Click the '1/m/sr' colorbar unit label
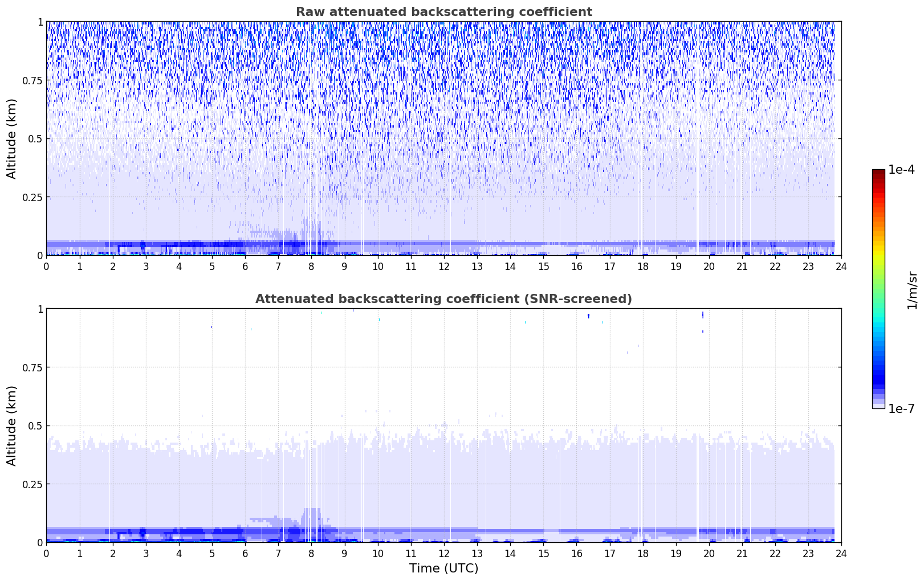The height and width of the screenshot is (581, 924). tap(912, 289)
